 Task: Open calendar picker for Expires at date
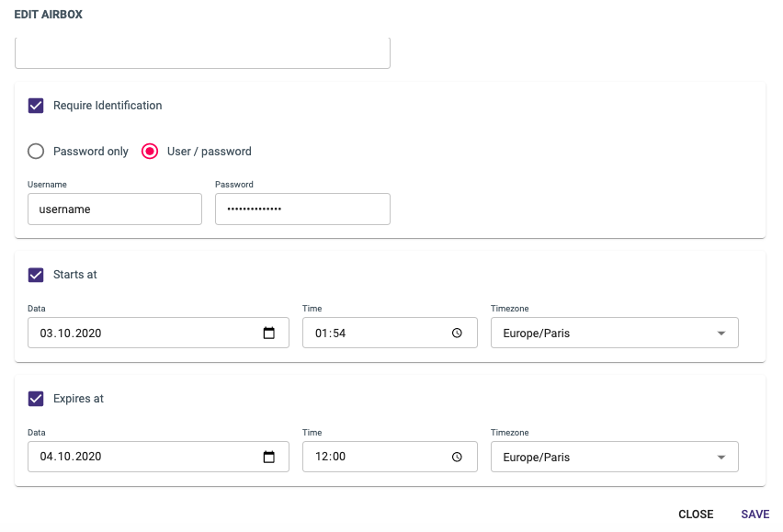pos(268,457)
